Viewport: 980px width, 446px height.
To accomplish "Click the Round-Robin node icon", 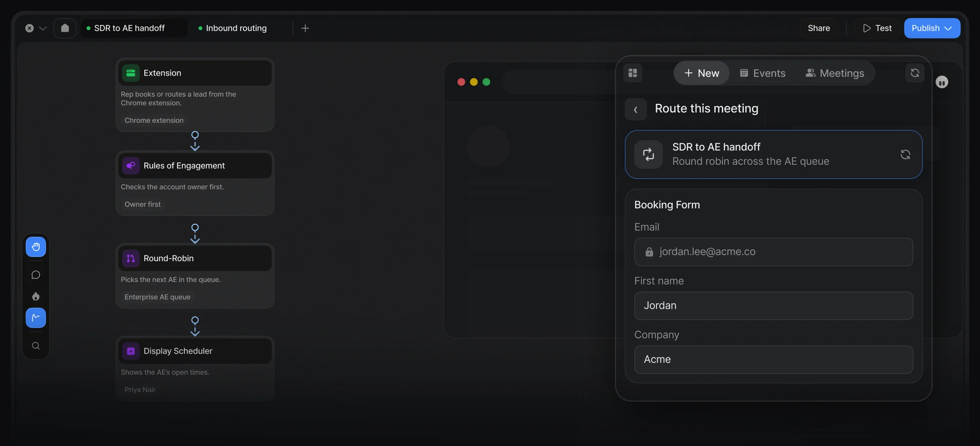I will [x=131, y=258].
